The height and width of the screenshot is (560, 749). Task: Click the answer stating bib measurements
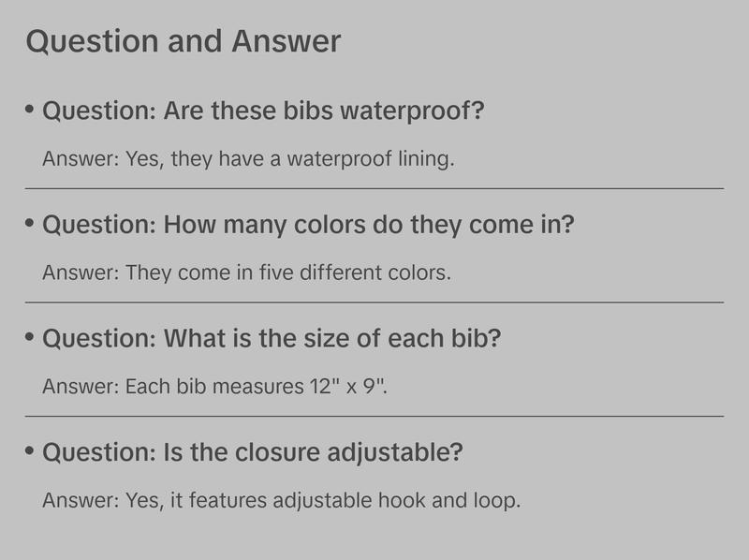(x=215, y=387)
